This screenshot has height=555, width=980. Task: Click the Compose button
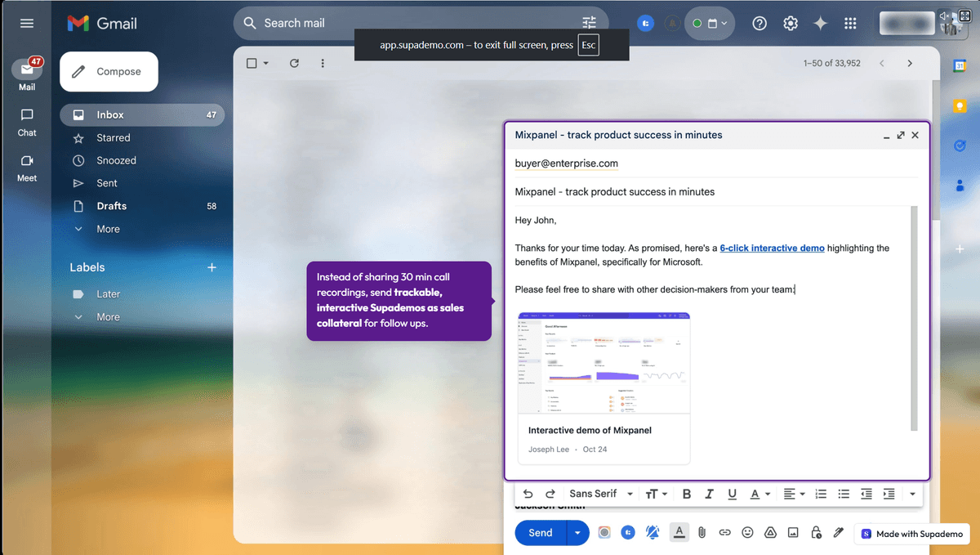(x=109, y=72)
